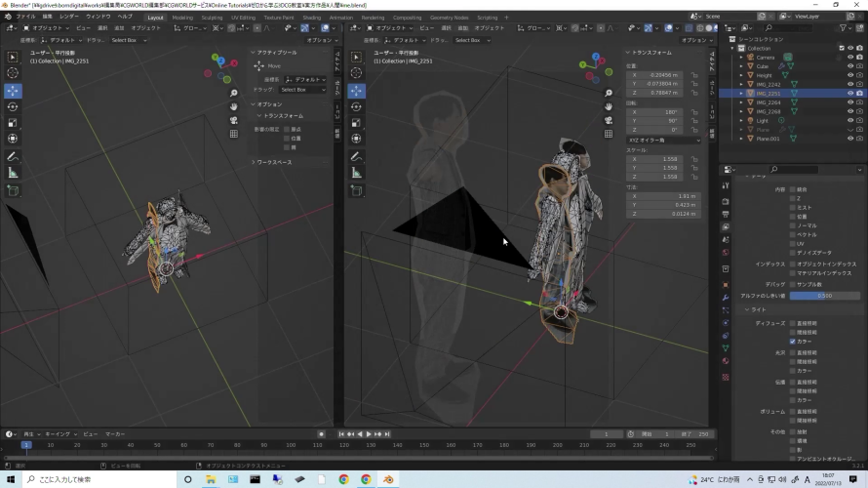This screenshot has width=868, height=488.
Task: Toggle camera view icon in left viewport
Action: (x=234, y=120)
